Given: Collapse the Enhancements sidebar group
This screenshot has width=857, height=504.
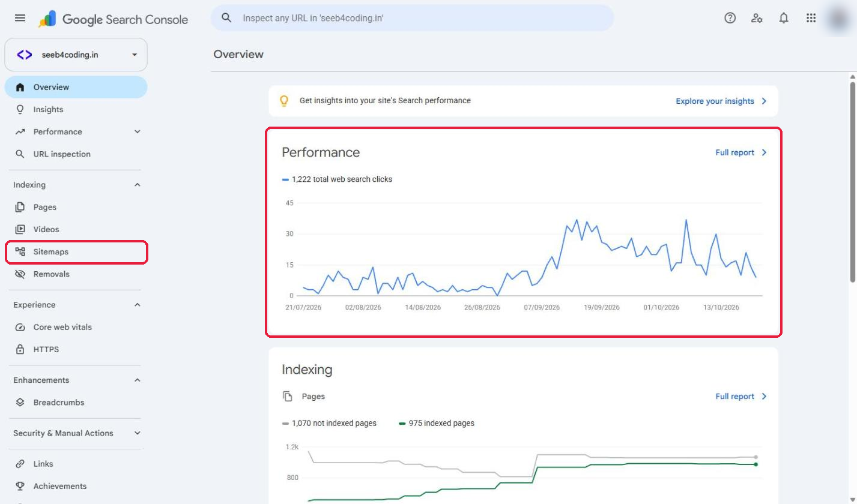Looking at the screenshot, I should click(137, 380).
